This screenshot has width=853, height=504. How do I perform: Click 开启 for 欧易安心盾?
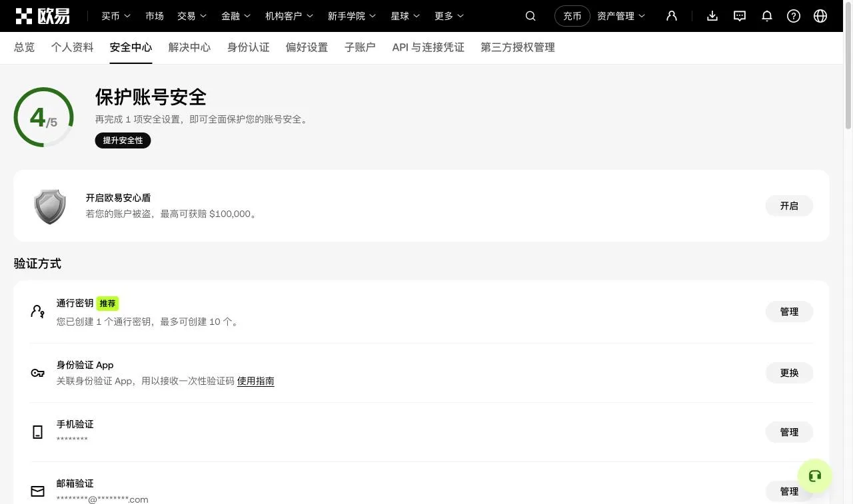[789, 206]
